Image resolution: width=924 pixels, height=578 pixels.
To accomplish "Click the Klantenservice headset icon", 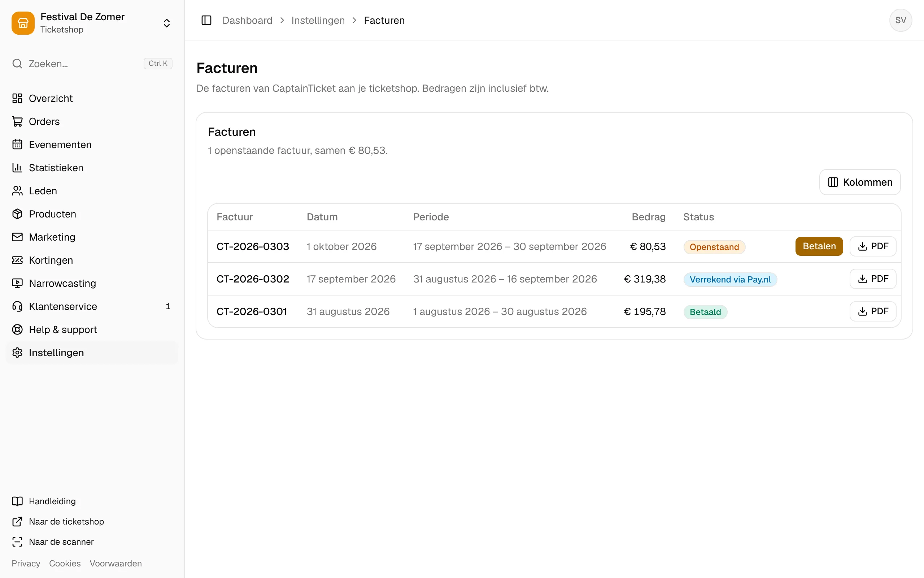I will point(17,307).
